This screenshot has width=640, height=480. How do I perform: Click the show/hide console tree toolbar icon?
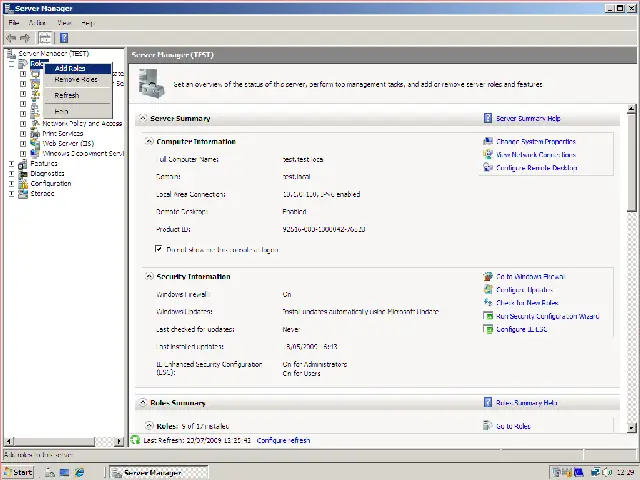pos(45,38)
